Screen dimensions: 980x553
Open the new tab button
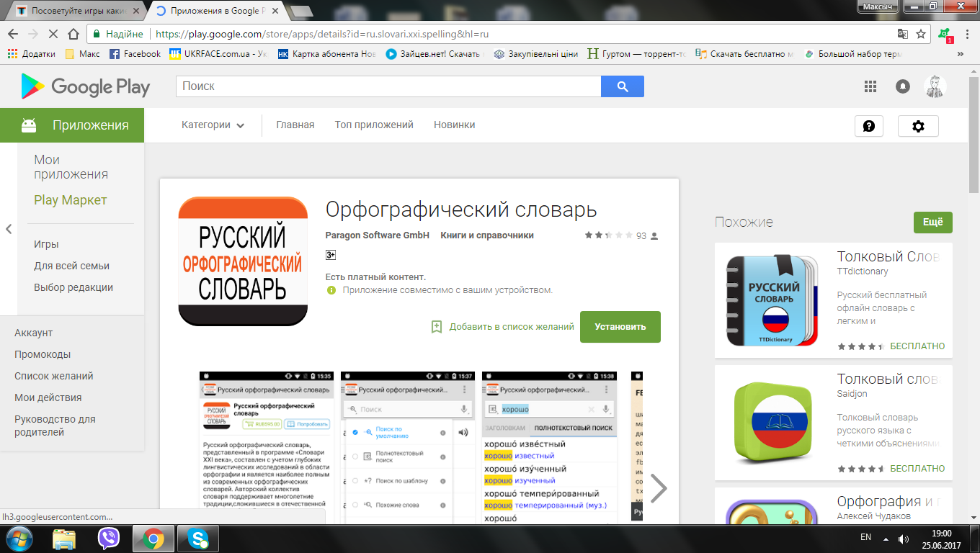(x=300, y=11)
